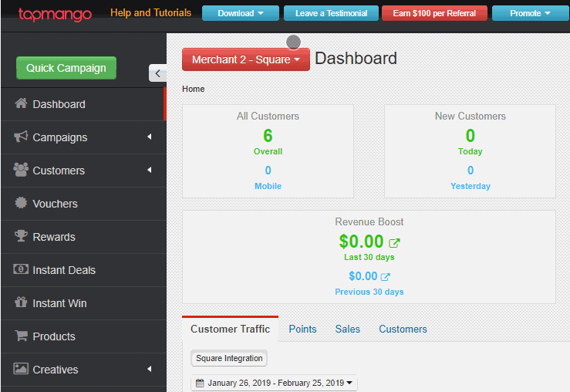Open external link icon beside Previous 30 days revenue

pos(386,277)
